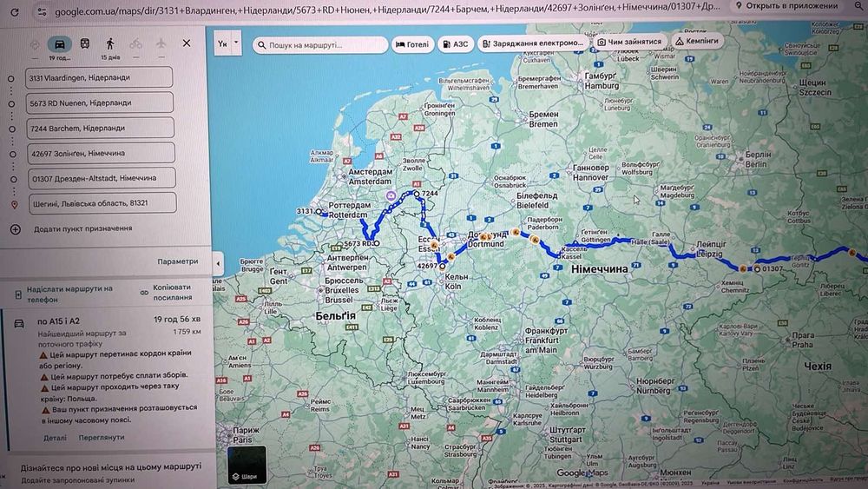Click the link icon beside 'Копіювати посилання'
Screen dimensions: 868x489
click(144, 293)
